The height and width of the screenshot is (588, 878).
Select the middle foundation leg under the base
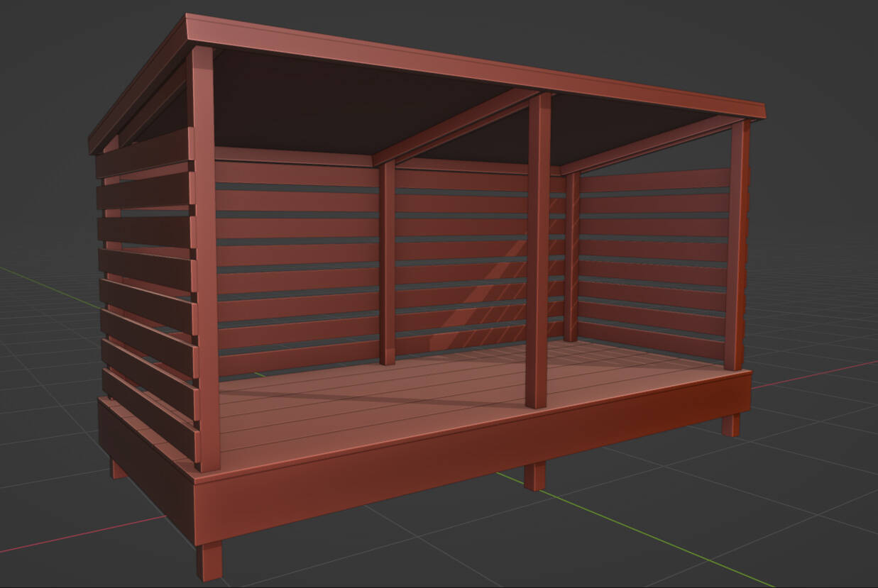534,476
